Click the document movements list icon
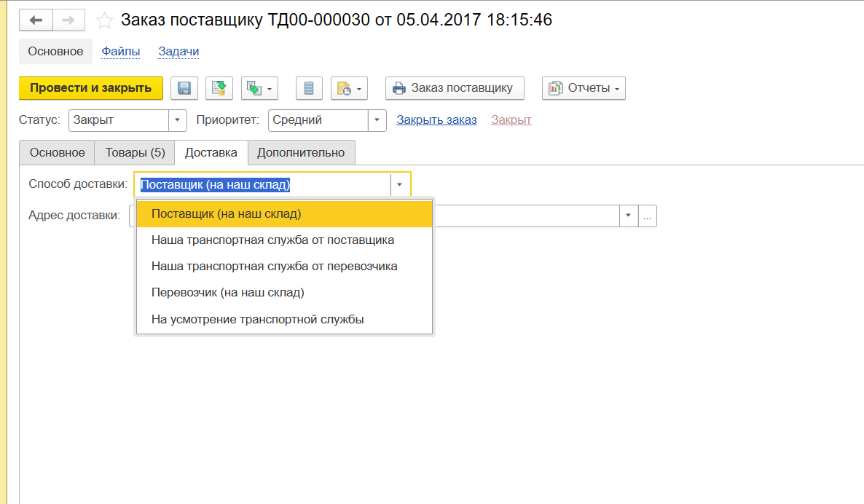This screenshot has height=504, width=864. tap(309, 88)
